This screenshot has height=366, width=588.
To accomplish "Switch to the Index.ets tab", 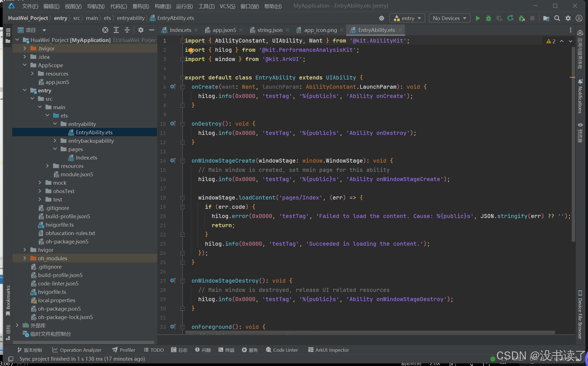I will click(180, 30).
